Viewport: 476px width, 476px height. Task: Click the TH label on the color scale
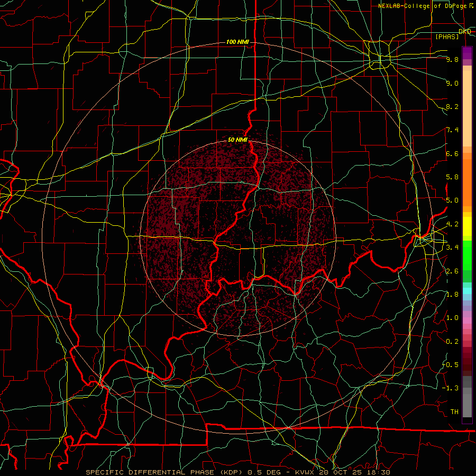point(454,411)
